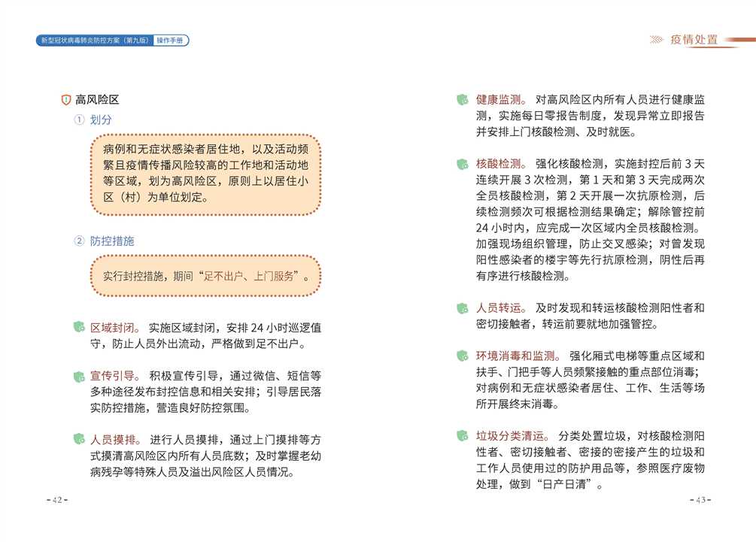Image resolution: width=756 pixels, height=542 pixels.
Task: Click the shield icon before 人员转运
Action: [462, 308]
